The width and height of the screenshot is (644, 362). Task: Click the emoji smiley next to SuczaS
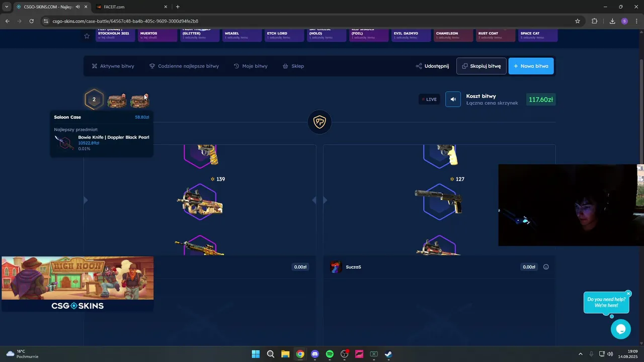pyautogui.click(x=546, y=267)
